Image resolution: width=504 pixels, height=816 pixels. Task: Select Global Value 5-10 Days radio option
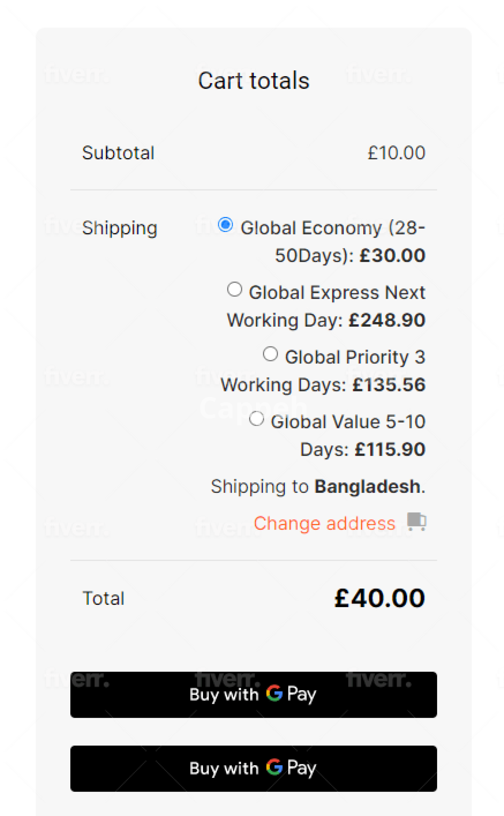(x=257, y=418)
